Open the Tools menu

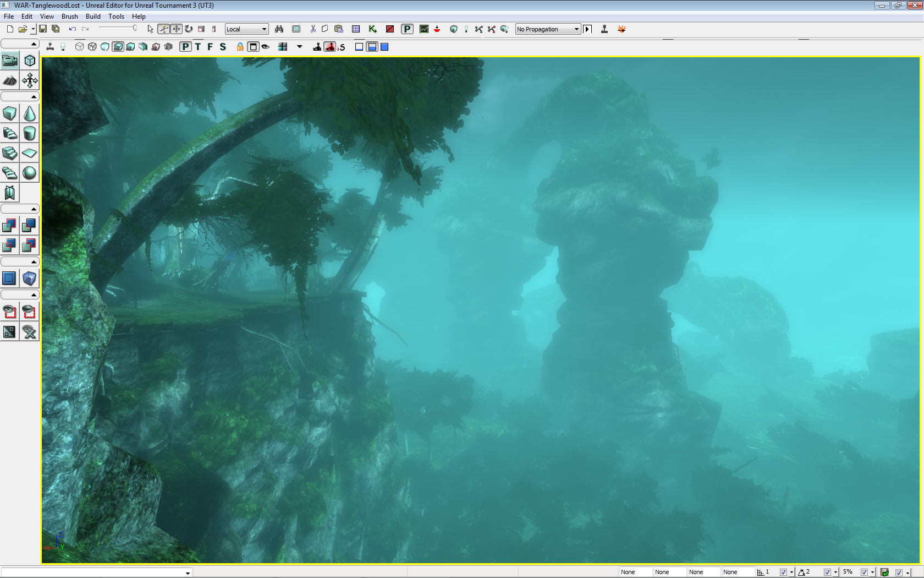[116, 17]
